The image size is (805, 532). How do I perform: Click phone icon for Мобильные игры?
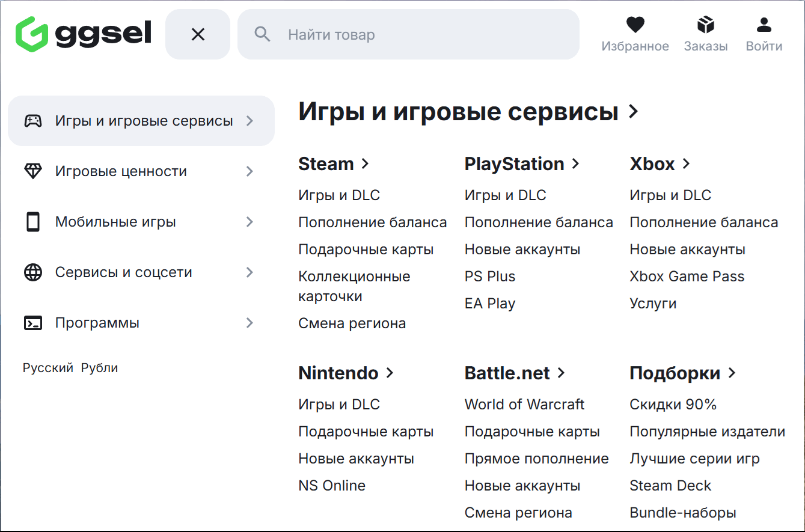pos(33,222)
